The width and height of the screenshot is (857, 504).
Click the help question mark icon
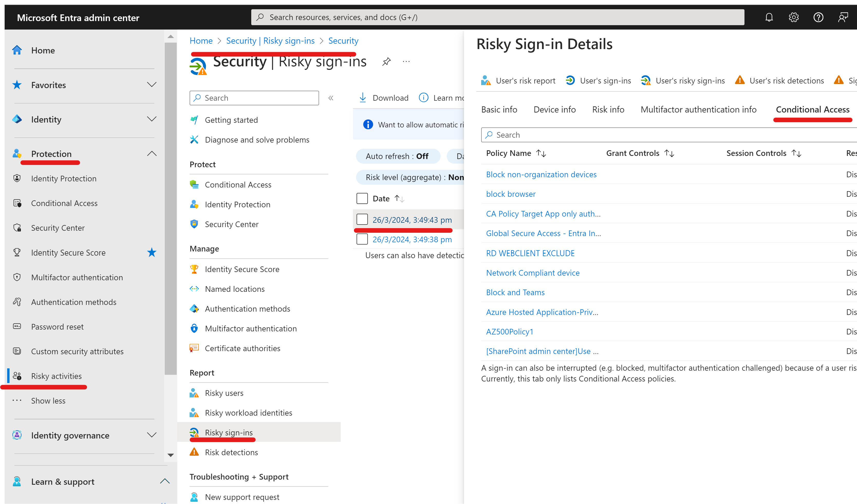click(818, 17)
